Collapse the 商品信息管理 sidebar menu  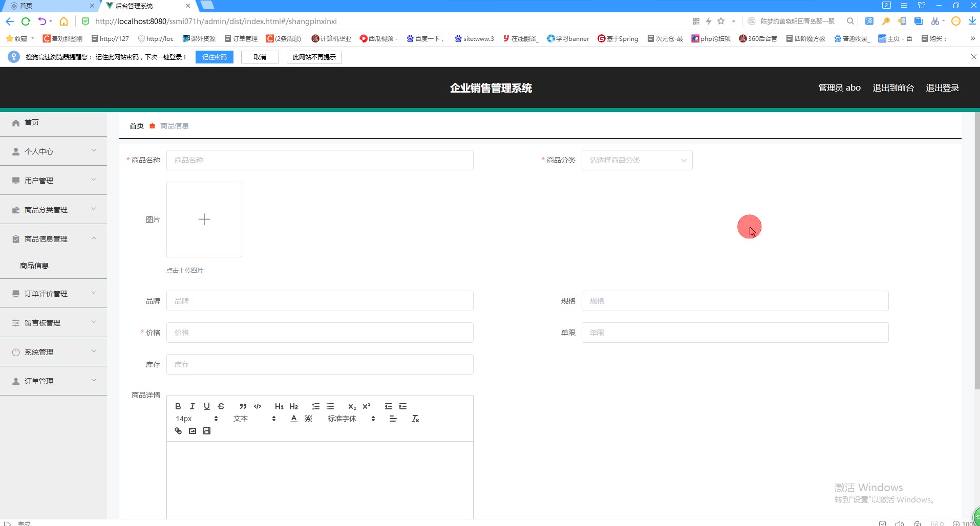54,239
